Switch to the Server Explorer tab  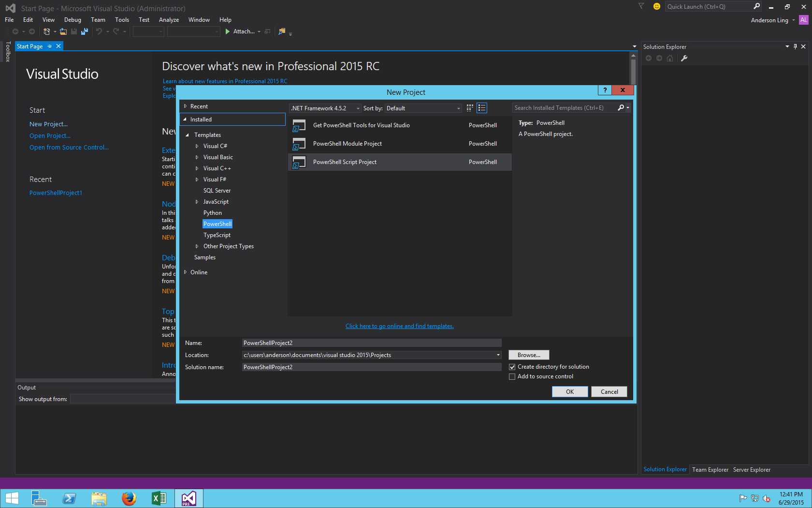(x=752, y=470)
